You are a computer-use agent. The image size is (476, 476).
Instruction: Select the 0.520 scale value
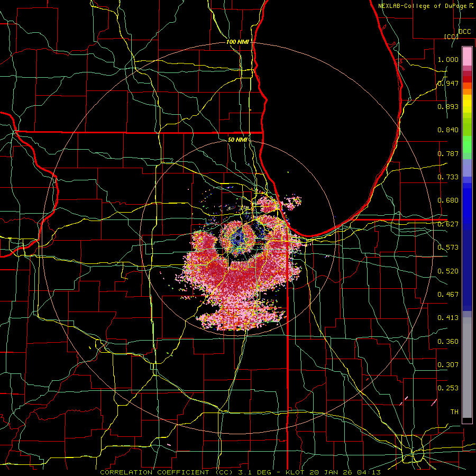[x=448, y=271]
